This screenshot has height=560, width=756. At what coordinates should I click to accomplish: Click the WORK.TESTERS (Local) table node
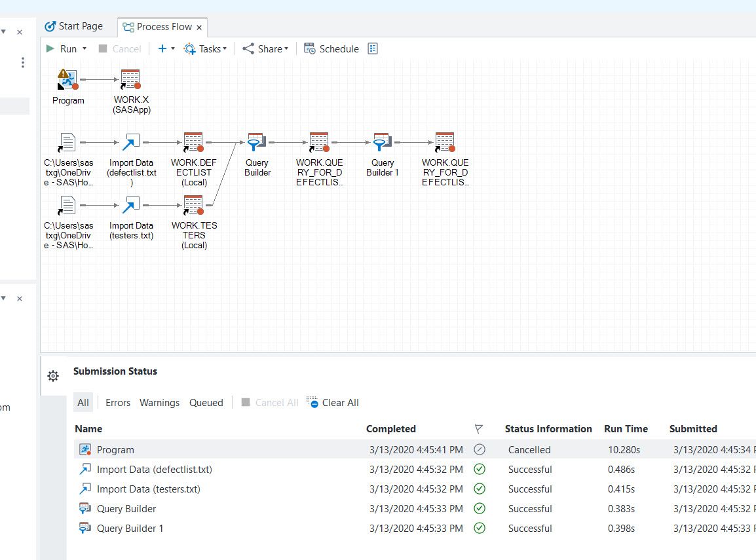click(x=194, y=206)
